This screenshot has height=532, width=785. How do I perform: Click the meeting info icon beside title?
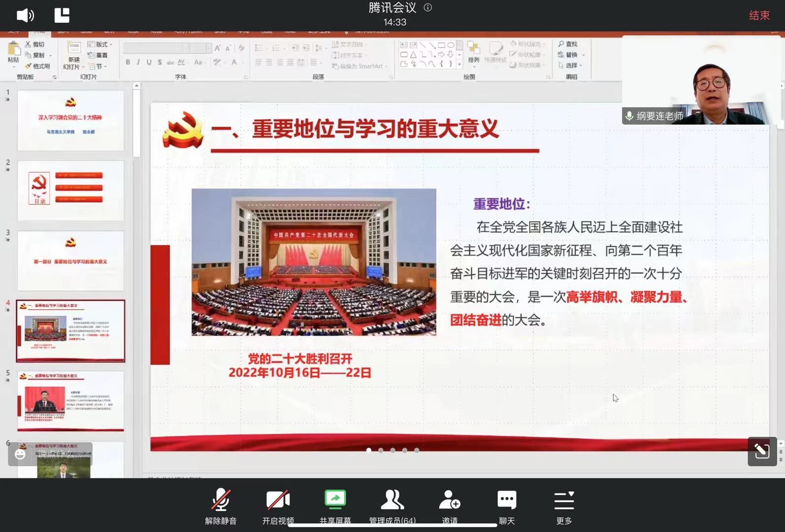pyautogui.click(x=428, y=7)
